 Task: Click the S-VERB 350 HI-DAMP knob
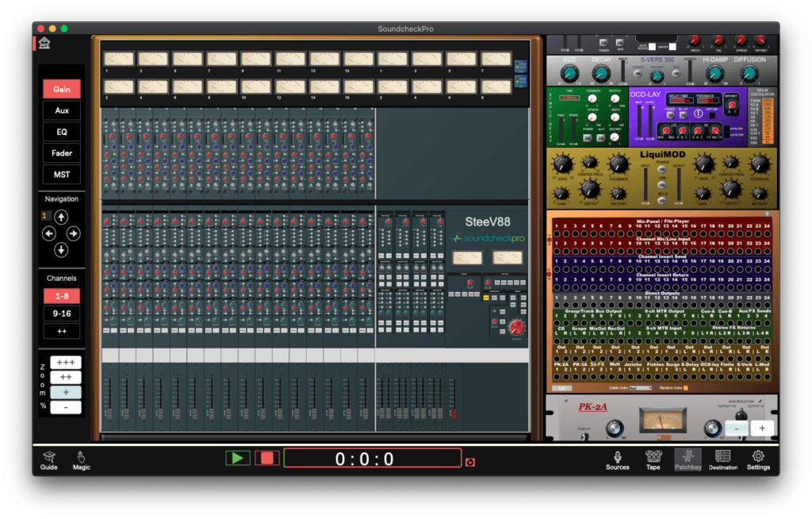[715, 74]
